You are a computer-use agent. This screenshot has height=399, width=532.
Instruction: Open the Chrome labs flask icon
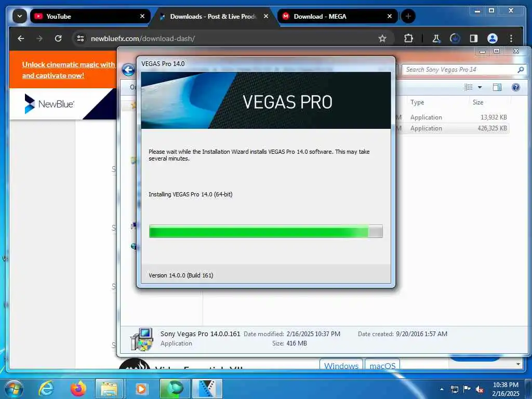tap(436, 38)
